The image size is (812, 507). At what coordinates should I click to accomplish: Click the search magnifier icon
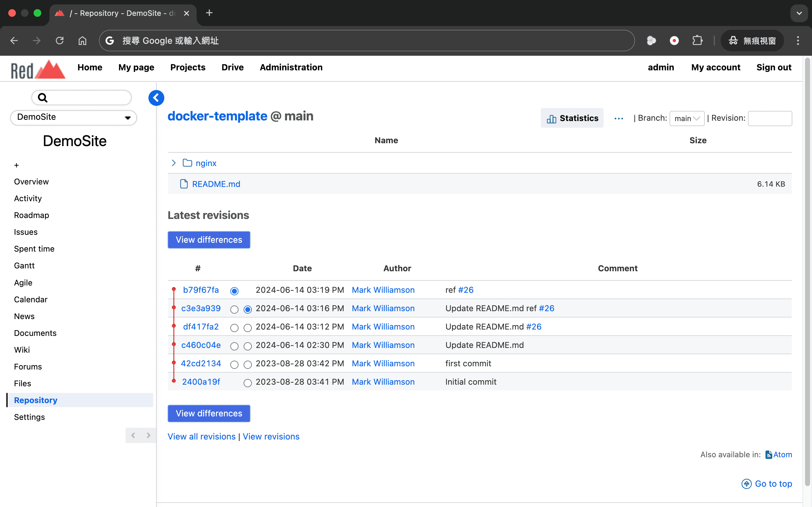(x=43, y=98)
